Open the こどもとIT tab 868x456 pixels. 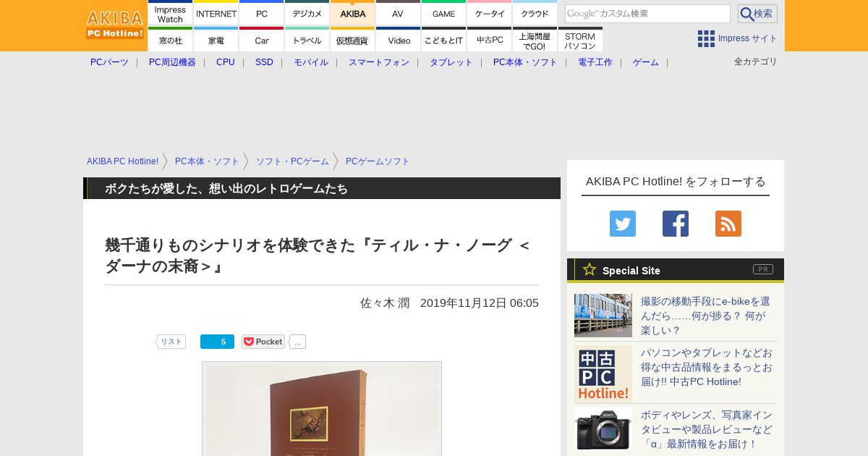coord(443,40)
